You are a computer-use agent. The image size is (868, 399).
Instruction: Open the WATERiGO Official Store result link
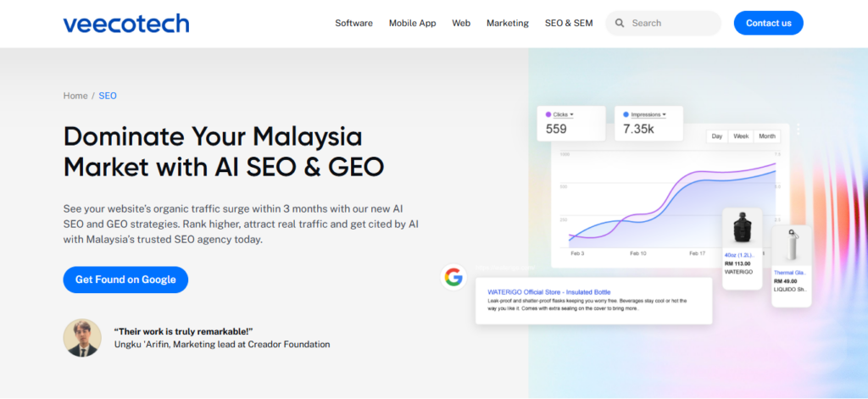click(x=548, y=291)
